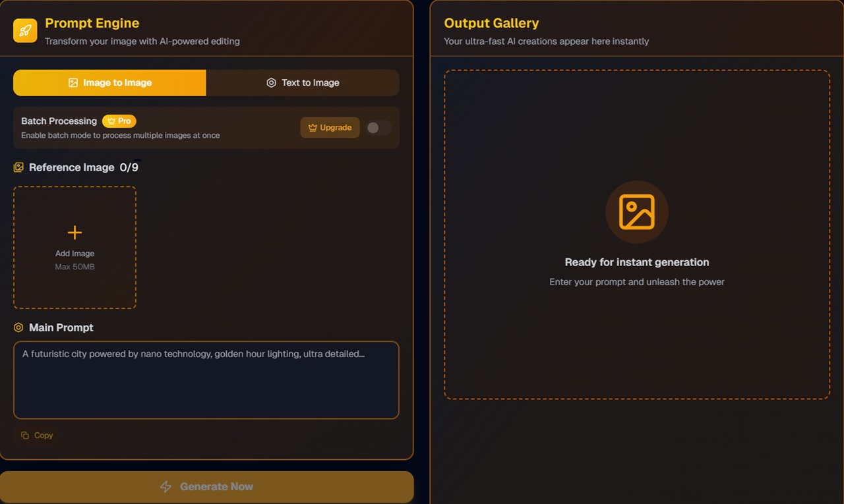
Task: Click the lightning bolt on Generate Now
Action: tap(166, 487)
